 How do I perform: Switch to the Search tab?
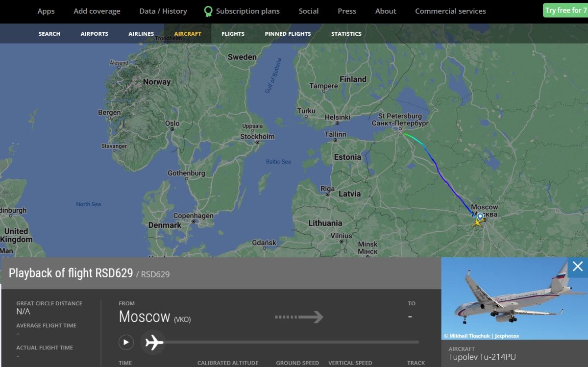pos(49,34)
